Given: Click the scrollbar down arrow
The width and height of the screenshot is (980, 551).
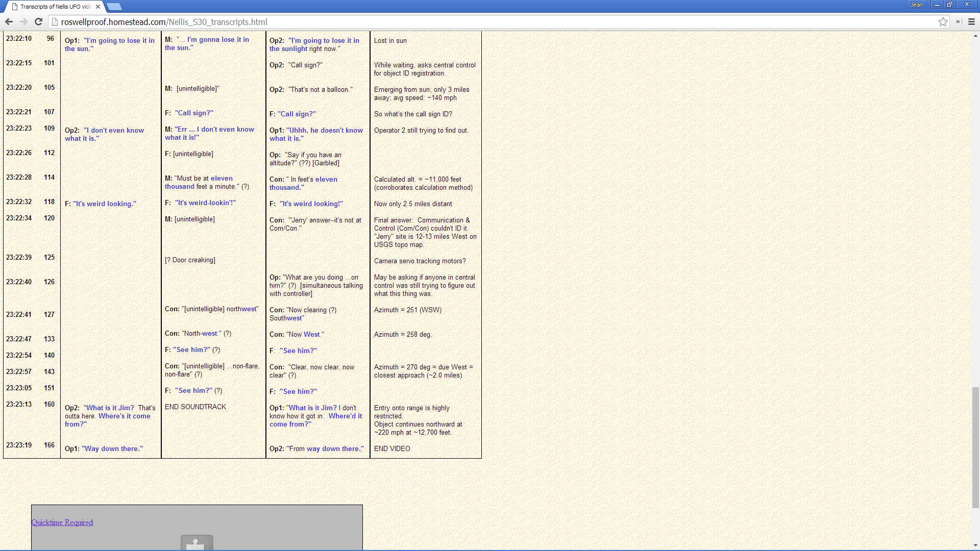Looking at the screenshot, I should pos(975,545).
